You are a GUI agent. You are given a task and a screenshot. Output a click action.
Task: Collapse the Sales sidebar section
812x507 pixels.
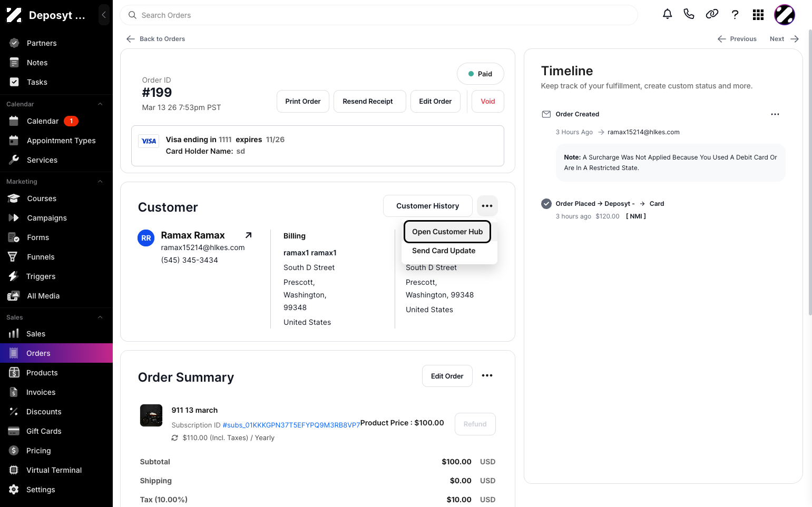click(x=100, y=317)
